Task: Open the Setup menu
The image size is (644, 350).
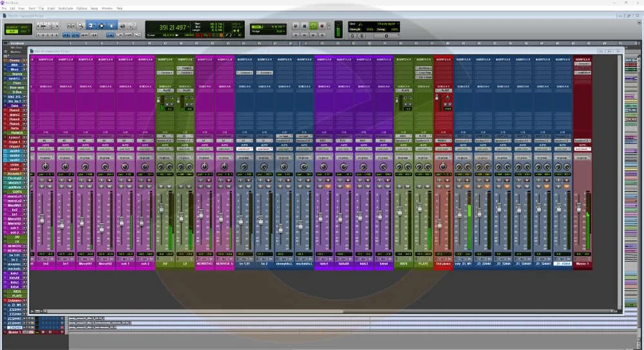Action: coord(94,8)
